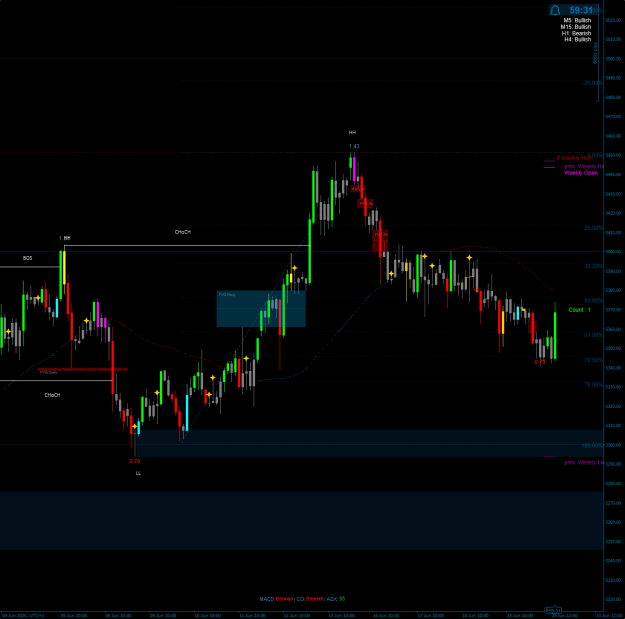Screen dimensions: 625x619
Task: Click the 79.00% Fibonacci level label
Action: click(x=594, y=385)
